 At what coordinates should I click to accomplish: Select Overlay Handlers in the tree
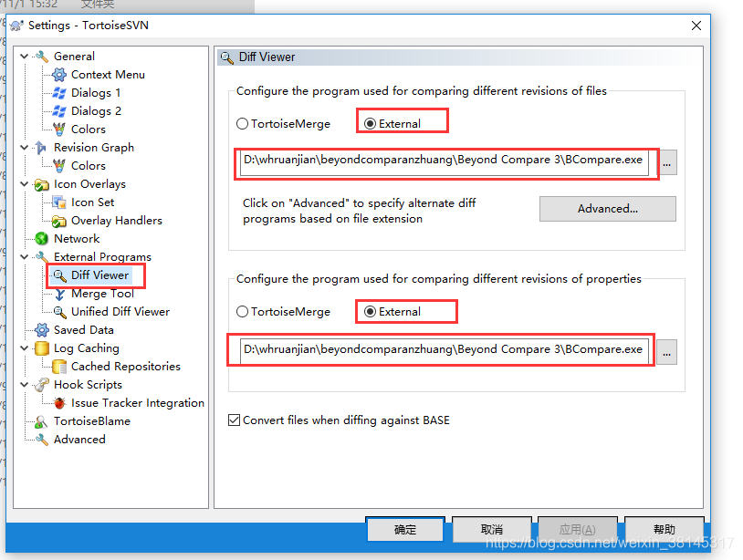pyautogui.click(x=117, y=221)
